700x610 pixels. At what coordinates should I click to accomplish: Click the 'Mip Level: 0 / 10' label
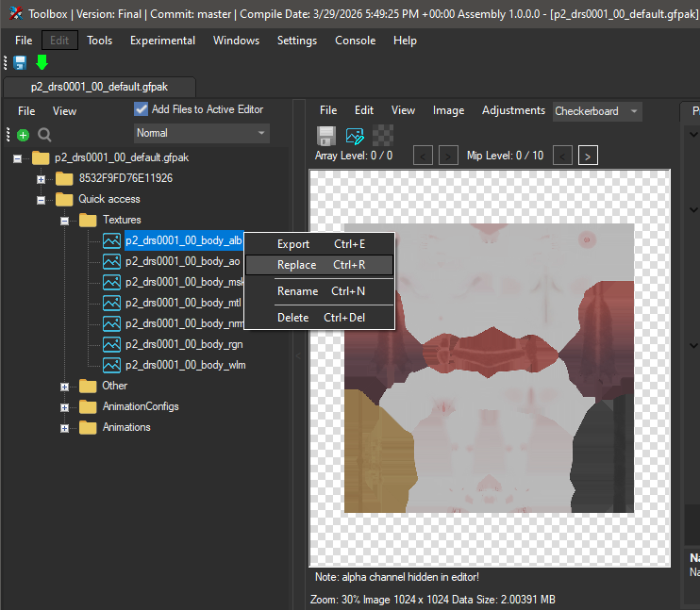(x=505, y=156)
